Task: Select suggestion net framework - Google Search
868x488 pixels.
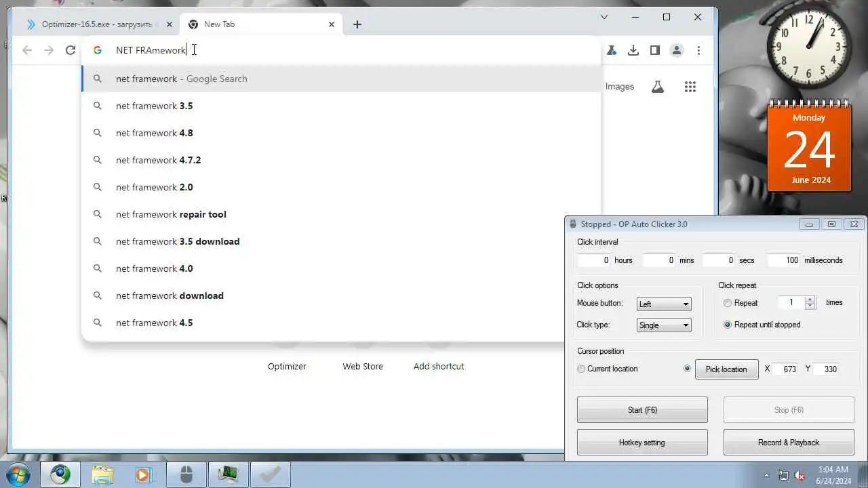Action: 341,79
